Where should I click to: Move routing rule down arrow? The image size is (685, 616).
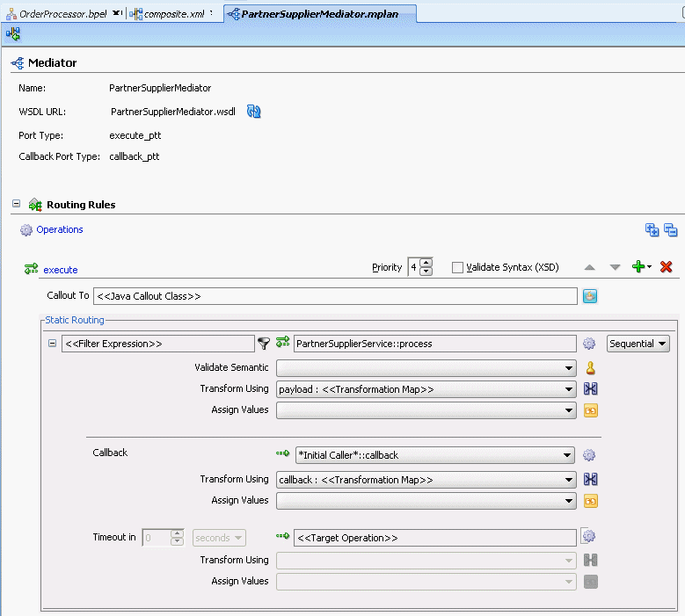(x=616, y=267)
